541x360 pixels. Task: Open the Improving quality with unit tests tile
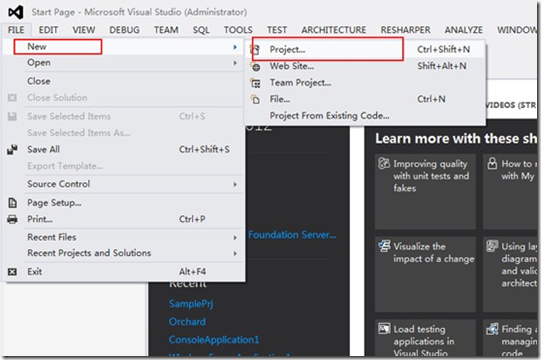tap(425, 192)
